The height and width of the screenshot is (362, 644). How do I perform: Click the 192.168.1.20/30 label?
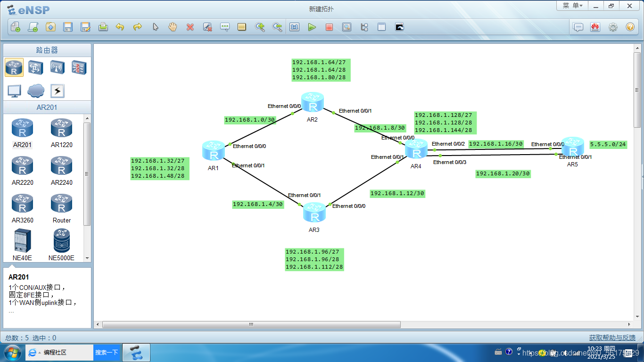point(503,174)
